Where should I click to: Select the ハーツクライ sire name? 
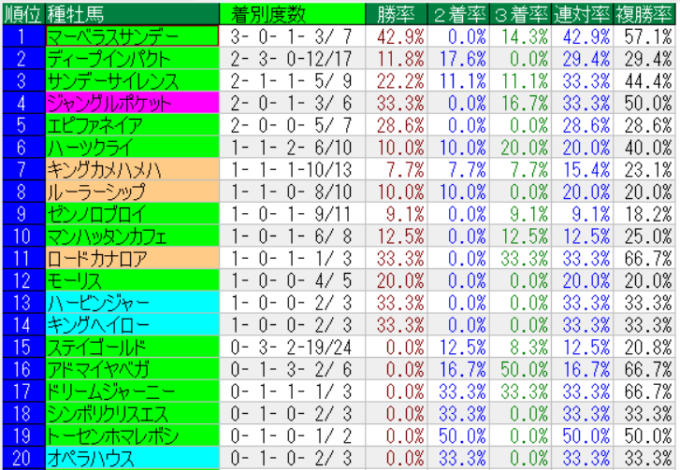point(130,147)
